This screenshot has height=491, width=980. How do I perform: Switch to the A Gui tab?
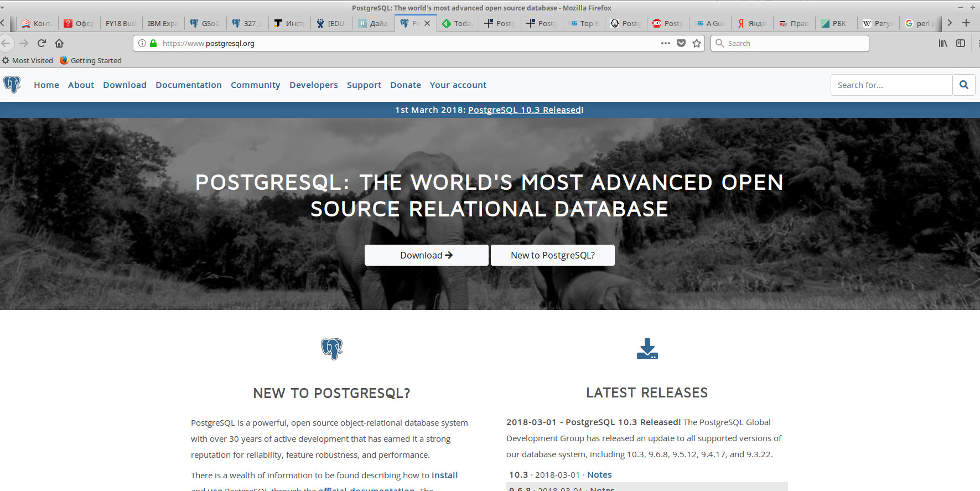710,23
